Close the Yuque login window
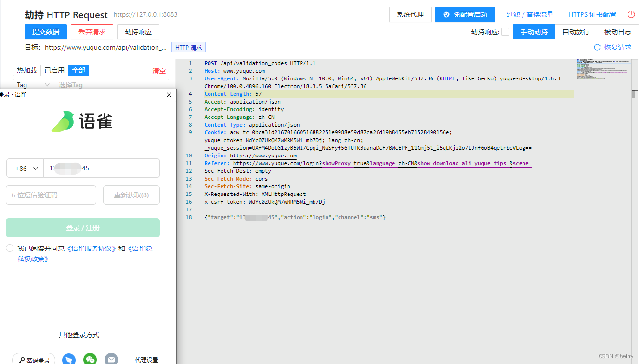 coord(169,95)
